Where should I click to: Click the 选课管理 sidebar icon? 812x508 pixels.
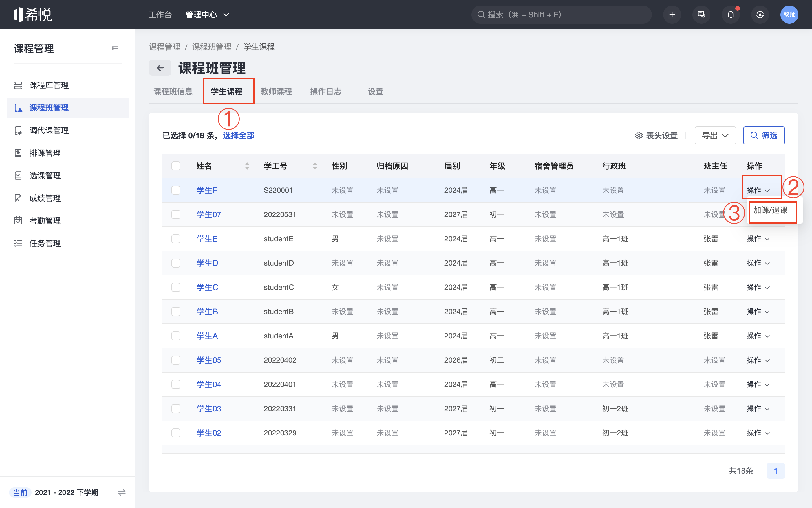click(18, 175)
